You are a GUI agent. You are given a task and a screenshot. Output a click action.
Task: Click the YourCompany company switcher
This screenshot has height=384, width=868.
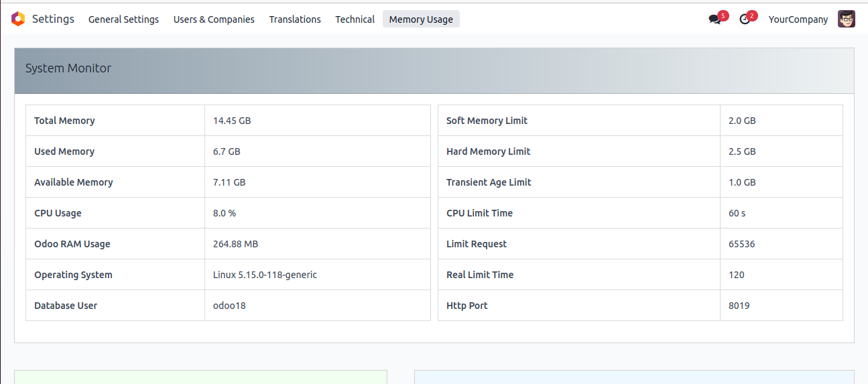798,19
